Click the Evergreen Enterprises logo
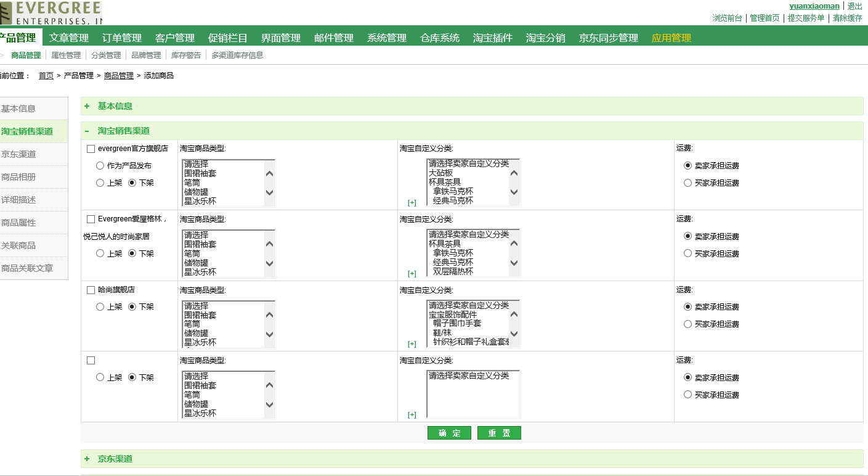 coord(51,12)
